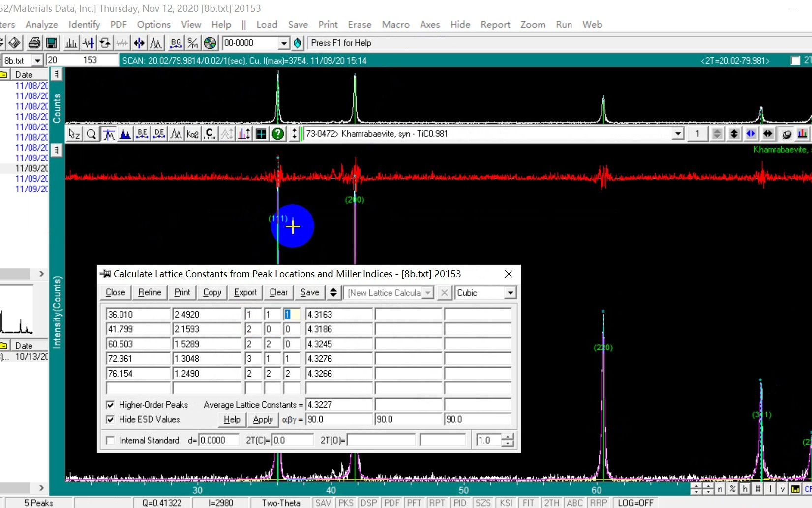Click the blue filled peaks icon
812x508 pixels.
click(125, 134)
